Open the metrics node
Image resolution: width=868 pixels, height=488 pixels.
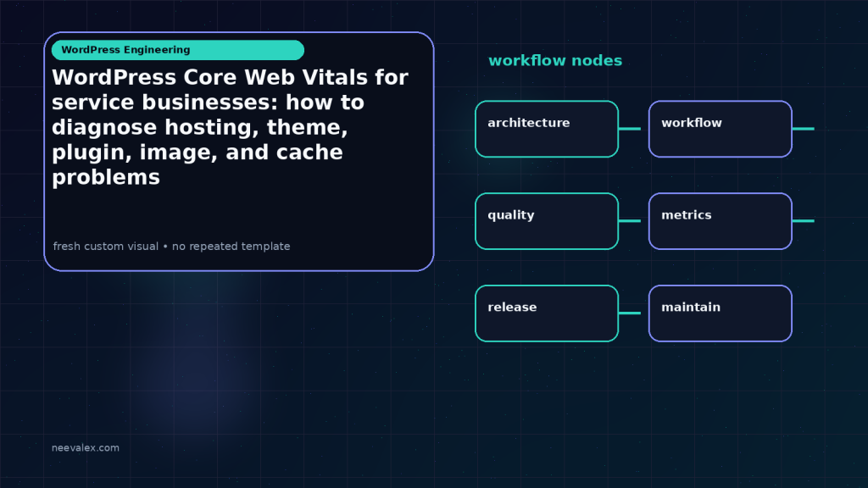[x=721, y=221]
